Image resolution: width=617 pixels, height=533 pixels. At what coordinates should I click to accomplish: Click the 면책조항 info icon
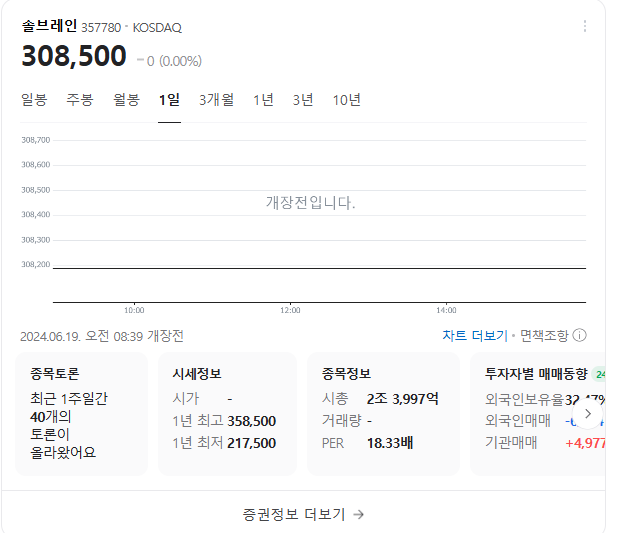click(x=579, y=335)
